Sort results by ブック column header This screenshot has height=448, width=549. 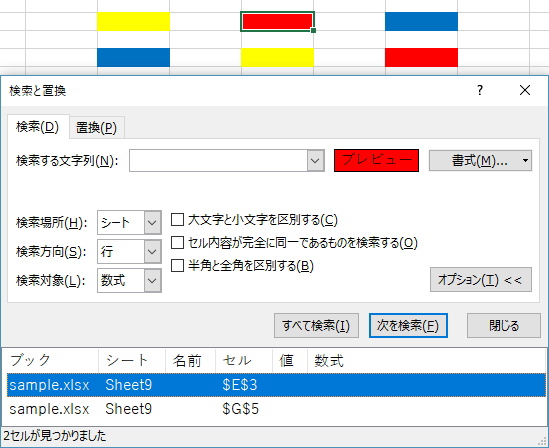click(x=53, y=360)
